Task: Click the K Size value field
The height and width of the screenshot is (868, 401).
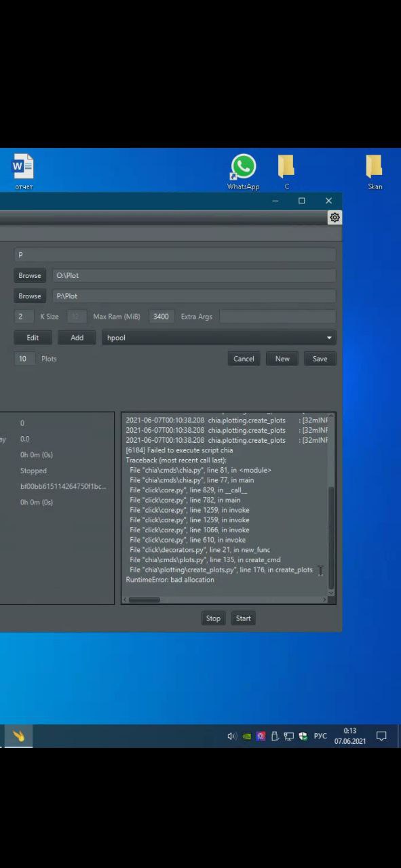Action: (x=77, y=317)
